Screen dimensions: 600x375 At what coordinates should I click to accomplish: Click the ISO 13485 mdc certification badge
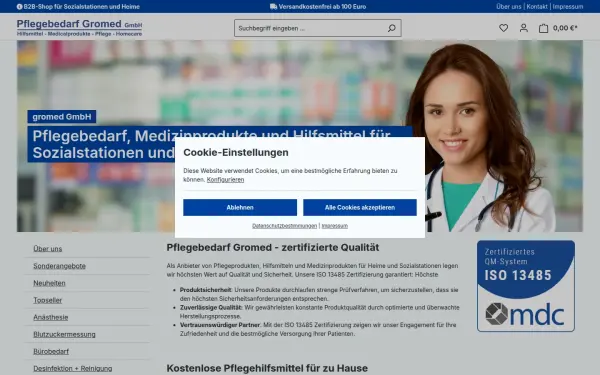[526, 286]
